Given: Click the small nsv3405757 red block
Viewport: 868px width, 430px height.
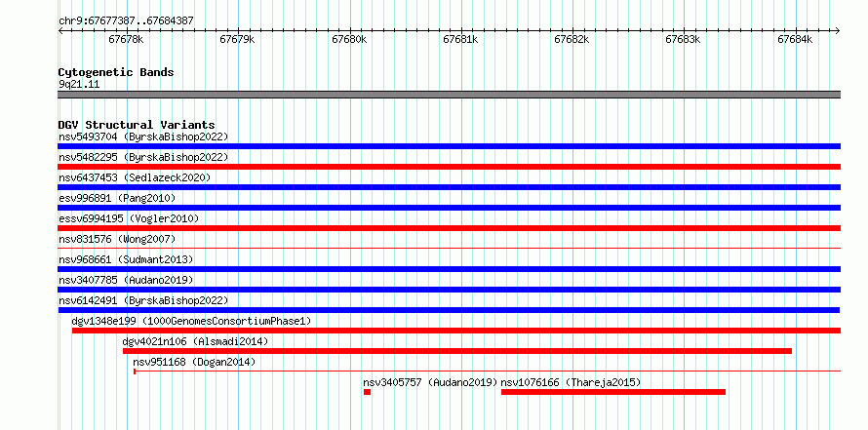Looking at the screenshot, I should [x=367, y=392].
